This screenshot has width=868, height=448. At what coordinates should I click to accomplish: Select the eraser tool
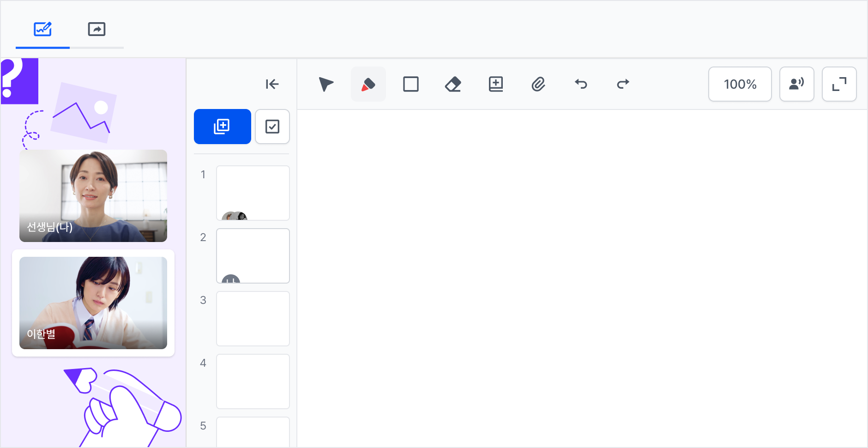[453, 84]
